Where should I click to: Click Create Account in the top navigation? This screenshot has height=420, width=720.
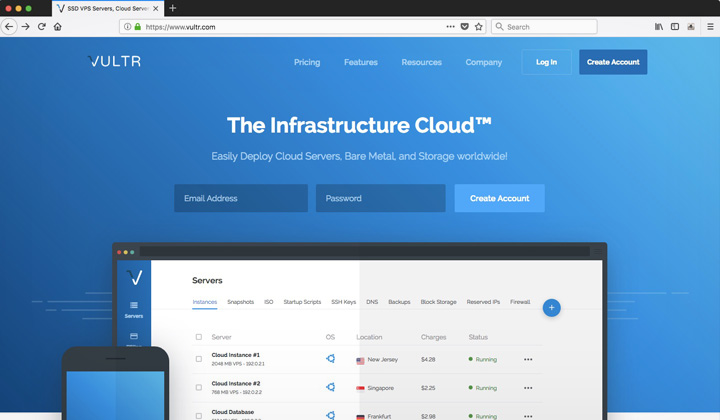613,62
